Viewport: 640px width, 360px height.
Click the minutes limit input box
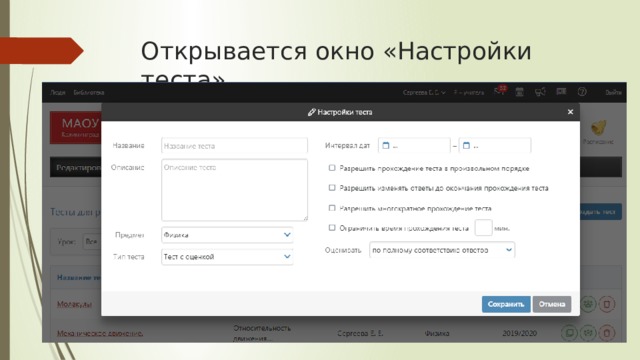click(x=483, y=227)
